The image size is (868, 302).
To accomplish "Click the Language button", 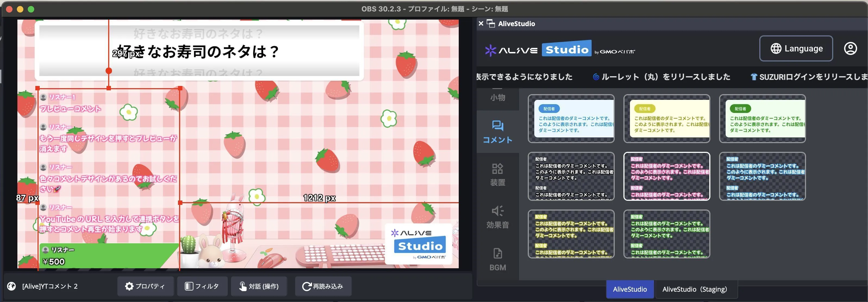I will tap(796, 48).
